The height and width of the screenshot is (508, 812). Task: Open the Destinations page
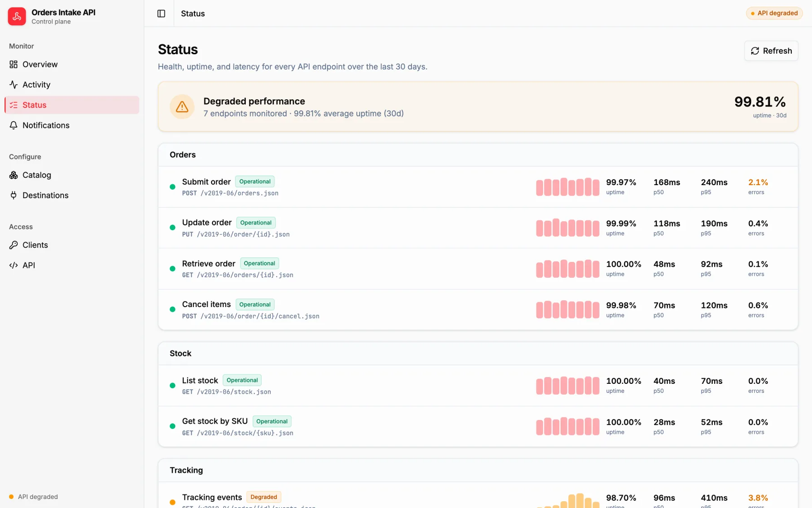point(72,195)
